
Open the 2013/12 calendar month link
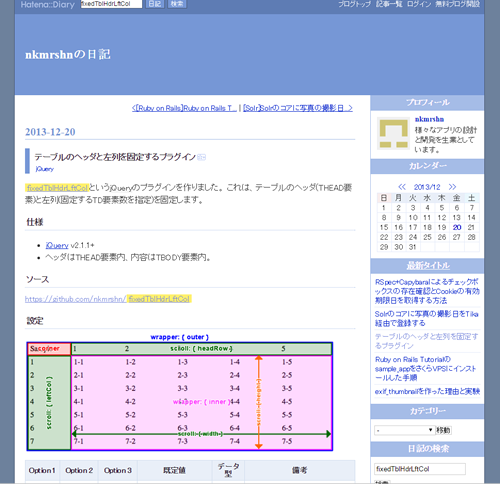(427, 187)
